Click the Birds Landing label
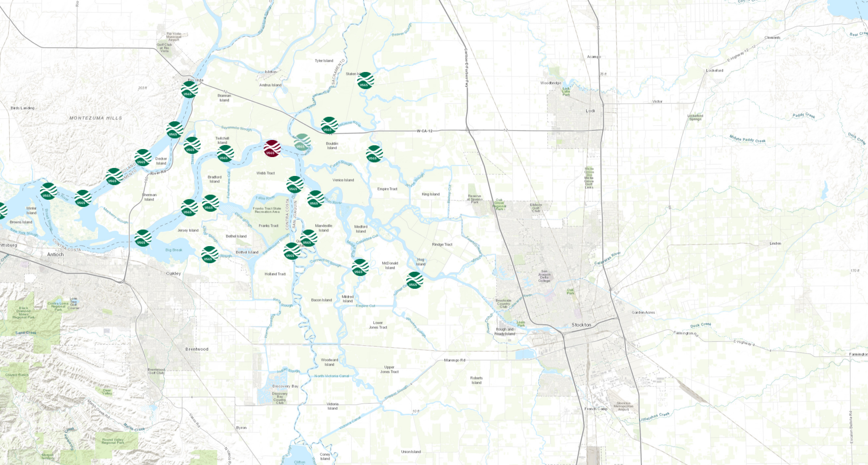This screenshot has height=465, width=868. click(x=23, y=108)
